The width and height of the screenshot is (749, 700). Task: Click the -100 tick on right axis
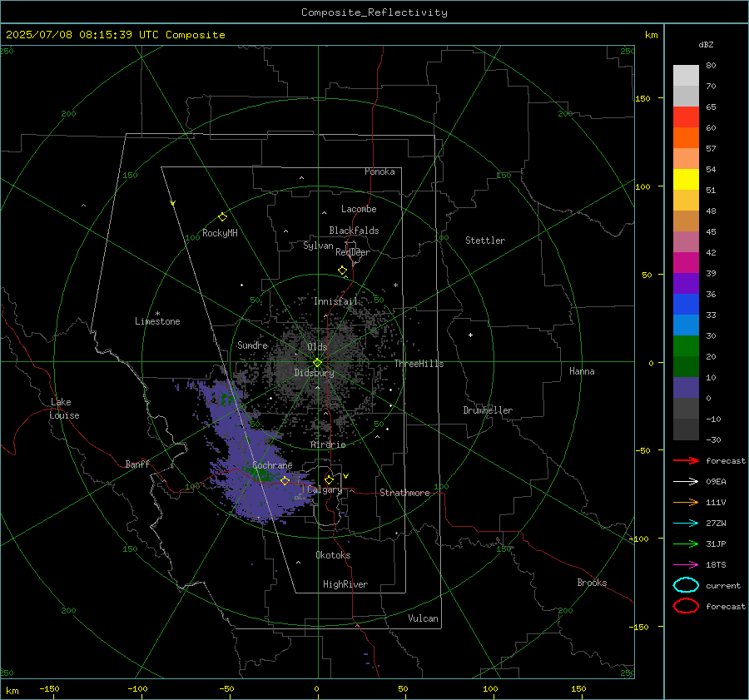click(638, 539)
